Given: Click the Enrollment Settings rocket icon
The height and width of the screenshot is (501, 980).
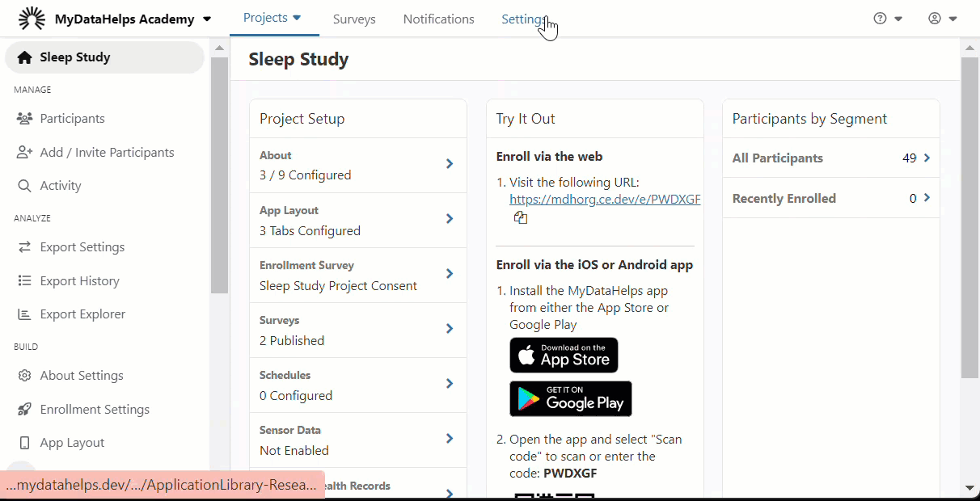Looking at the screenshot, I should point(24,410).
